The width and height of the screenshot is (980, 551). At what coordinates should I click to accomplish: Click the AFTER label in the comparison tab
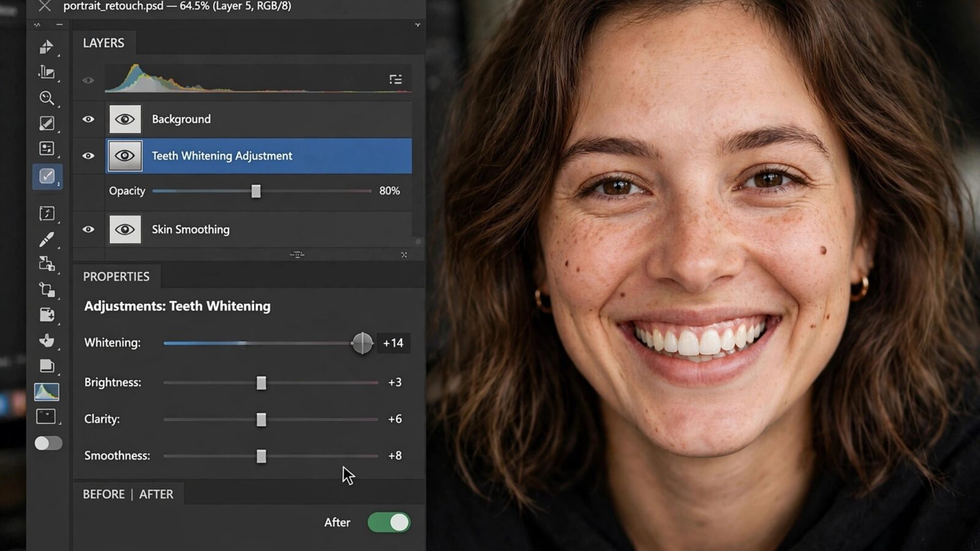(x=156, y=494)
